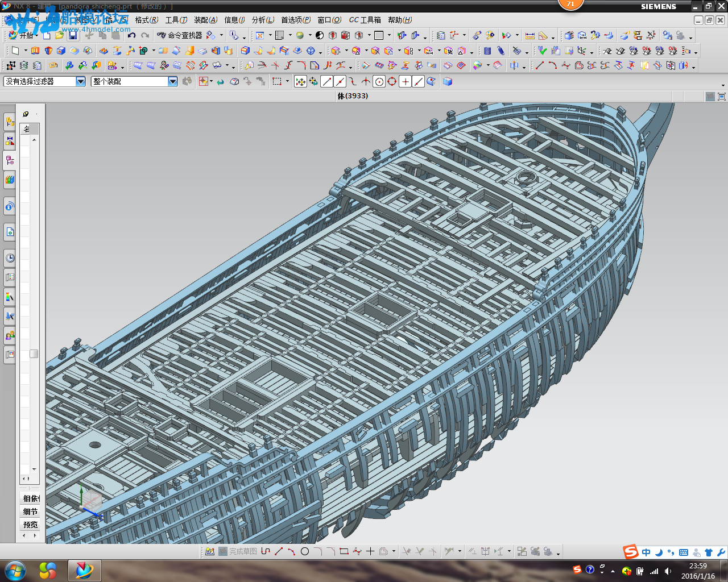
Task: Click the circle tool in bottom toolbar
Action: pos(305,551)
